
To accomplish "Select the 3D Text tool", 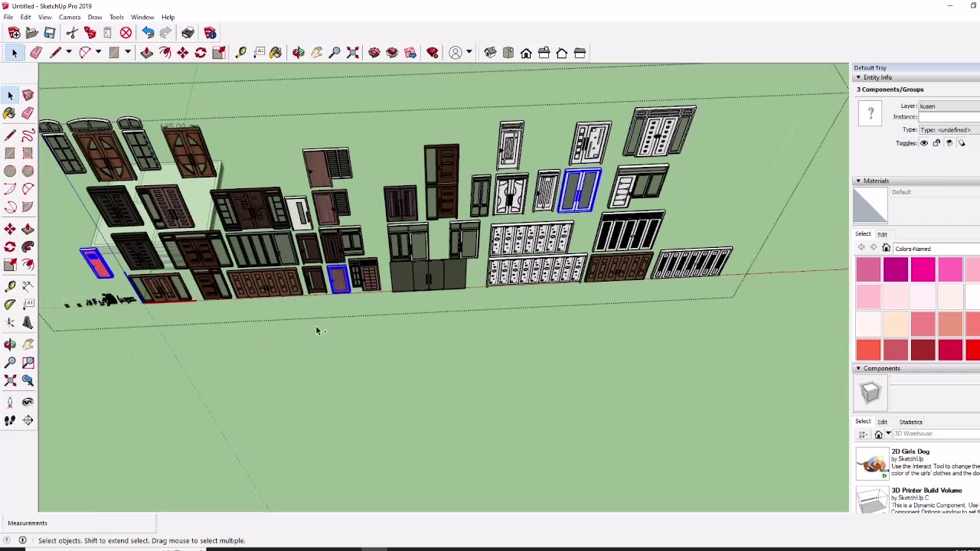I will pos(28,323).
